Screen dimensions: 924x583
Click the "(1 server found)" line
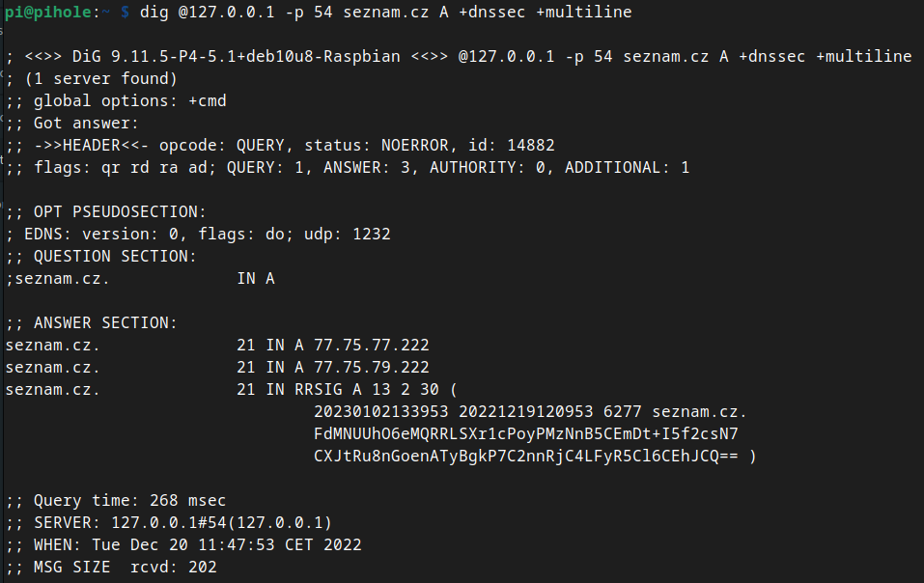click(92, 78)
